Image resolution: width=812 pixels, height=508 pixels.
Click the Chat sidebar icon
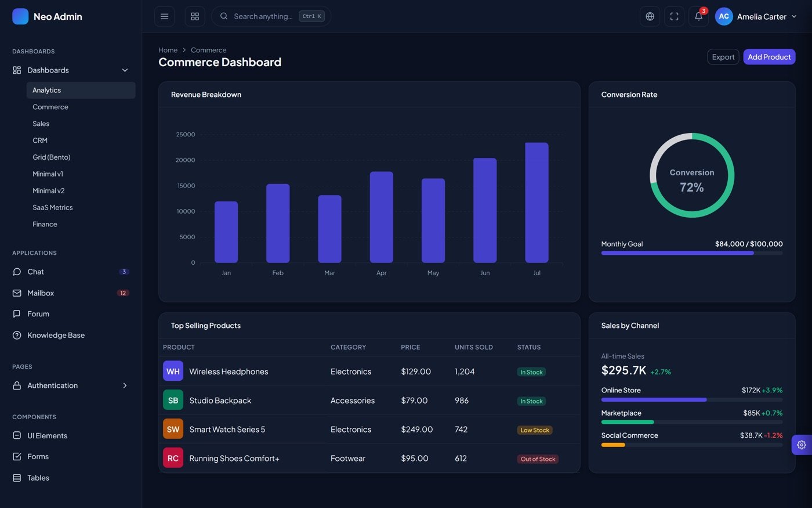pos(17,272)
